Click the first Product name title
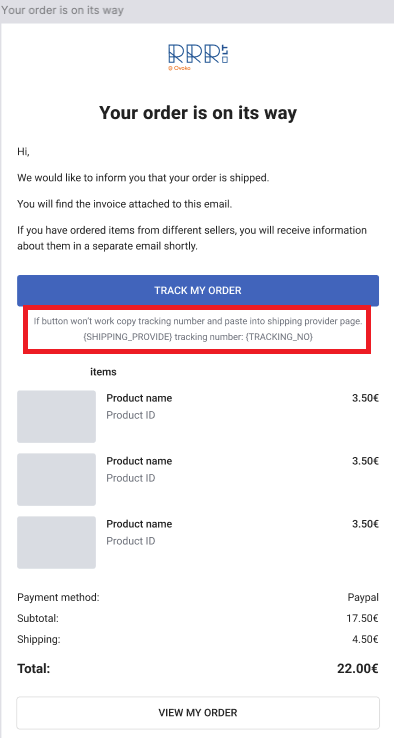This screenshot has width=394, height=738. point(139,398)
